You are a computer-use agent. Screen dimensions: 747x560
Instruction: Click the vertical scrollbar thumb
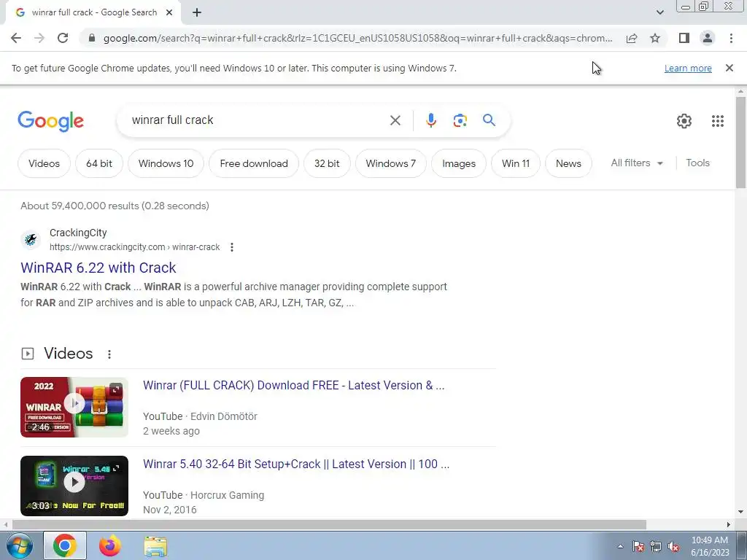tap(740, 142)
